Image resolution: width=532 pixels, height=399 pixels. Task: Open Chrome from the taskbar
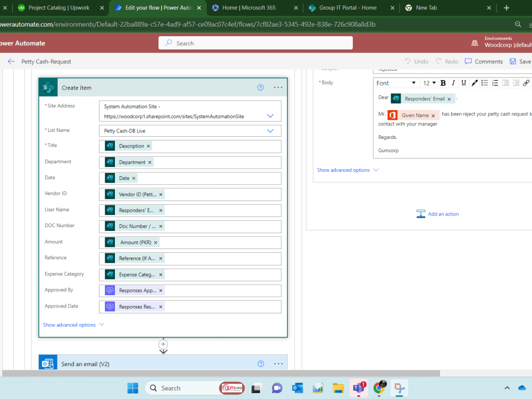pos(379,387)
